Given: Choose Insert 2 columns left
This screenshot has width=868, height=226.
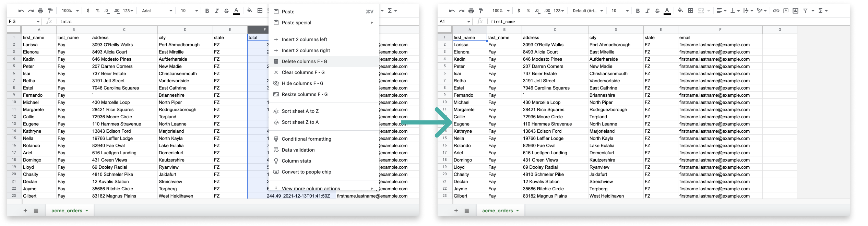Looking at the screenshot, I should [x=324, y=39].
